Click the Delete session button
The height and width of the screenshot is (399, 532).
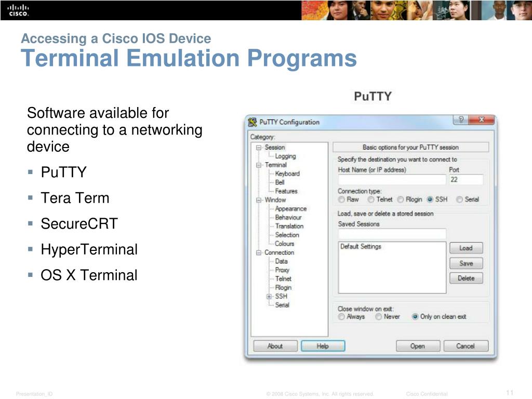[x=466, y=278]
